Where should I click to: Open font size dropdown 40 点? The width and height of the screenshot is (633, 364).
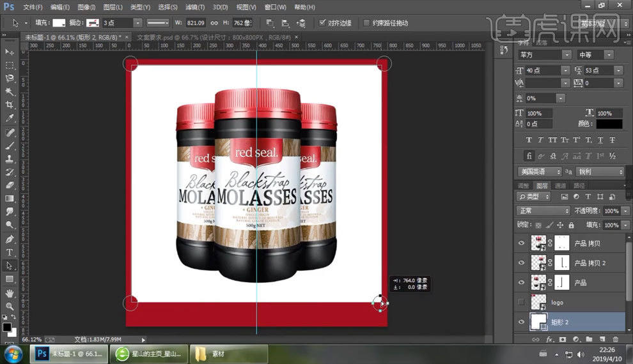tap(566, 70)
